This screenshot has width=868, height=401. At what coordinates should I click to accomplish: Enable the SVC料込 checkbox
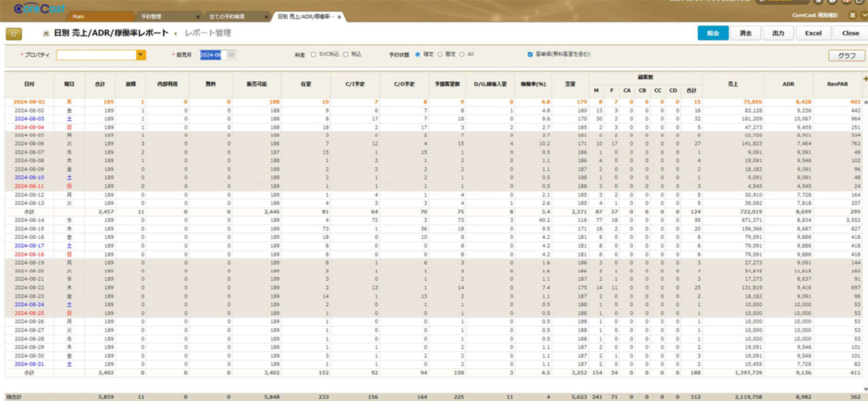(312, 54)
